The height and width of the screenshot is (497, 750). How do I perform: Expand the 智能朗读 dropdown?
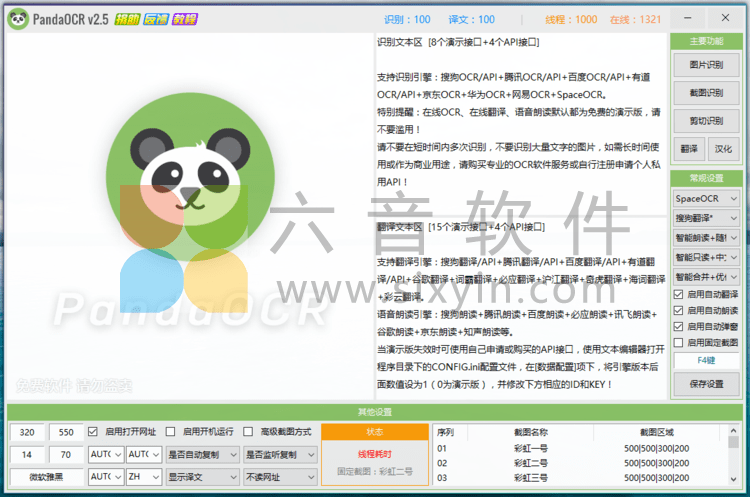[706, 238]
